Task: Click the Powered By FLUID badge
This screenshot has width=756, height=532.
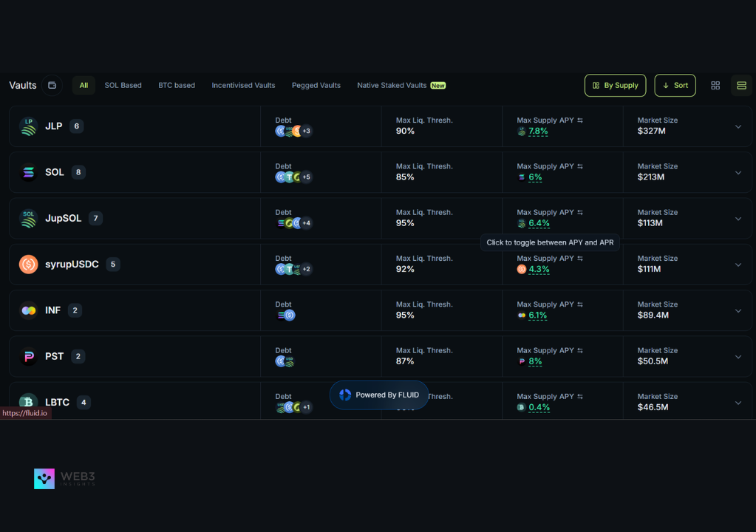Action: 378,395
